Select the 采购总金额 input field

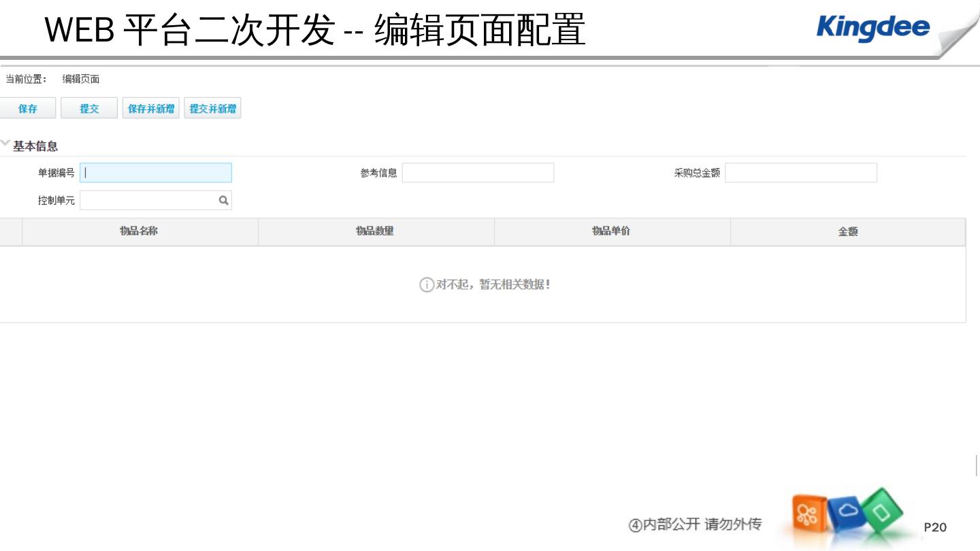coord(800,173)
